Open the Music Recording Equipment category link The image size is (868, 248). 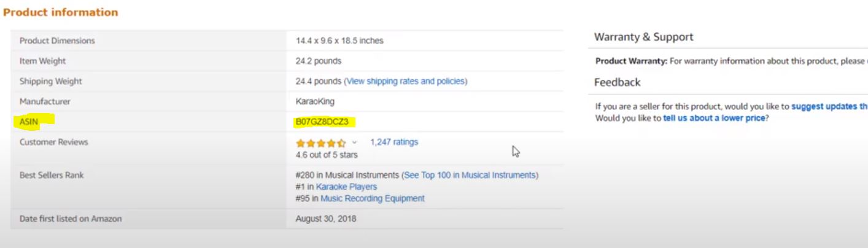pyautogui.click(x=373, y=198)
